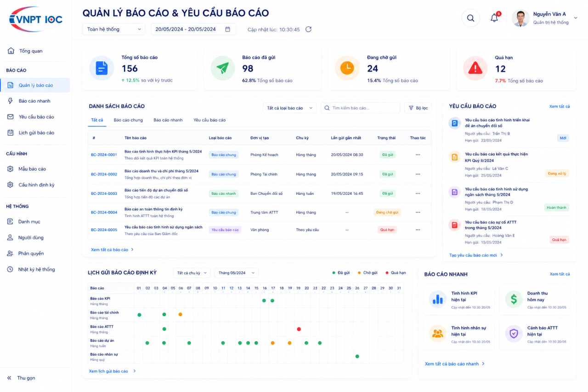588x392 pixels.
Task: Click the Cảnh báo ATTT shield icon
Action: pos(514,334)
